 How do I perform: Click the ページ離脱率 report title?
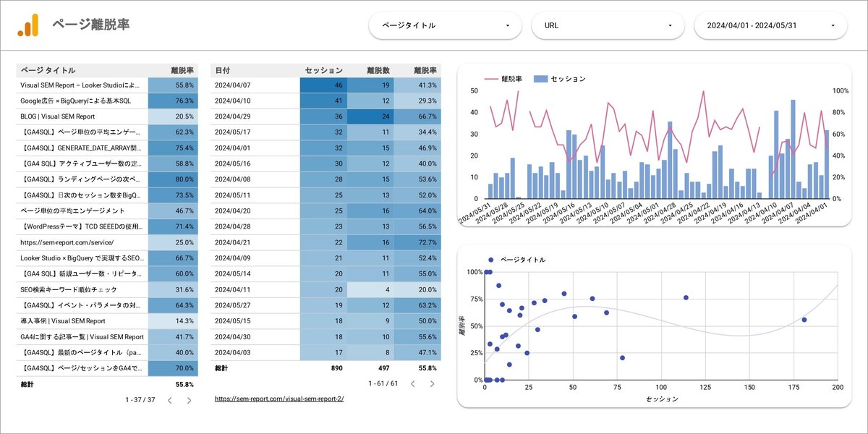coord(90,25)
